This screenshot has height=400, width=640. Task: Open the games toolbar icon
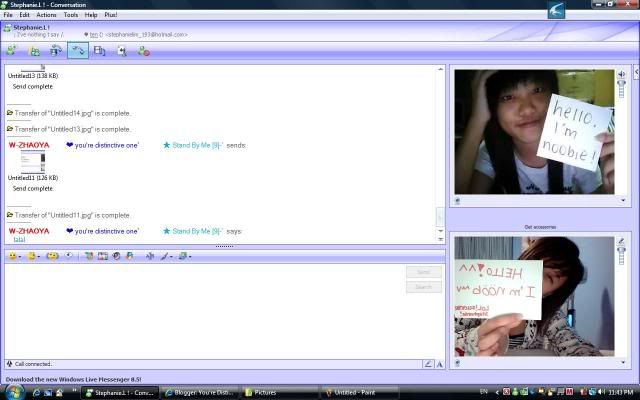pos(122,51)
